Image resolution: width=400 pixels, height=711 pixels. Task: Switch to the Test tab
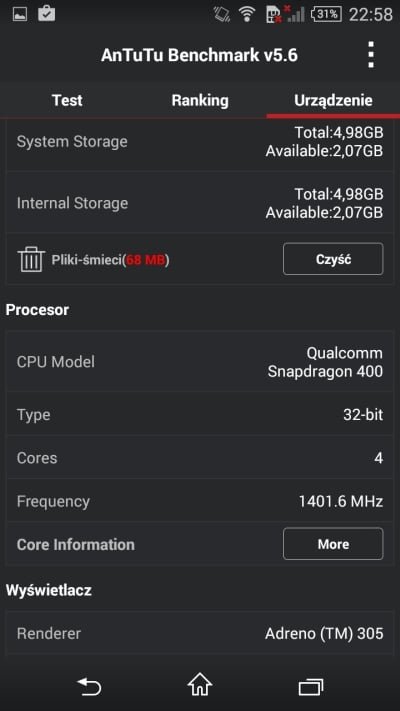click(67, 100)
